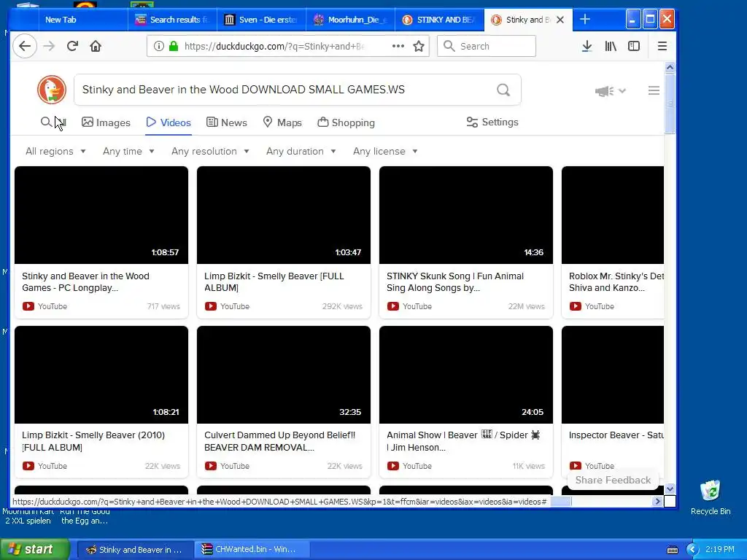Open Stinky and Beaver PC Longplay video title
This screenshot has height=560, width=747.
(x=86, y=282)
